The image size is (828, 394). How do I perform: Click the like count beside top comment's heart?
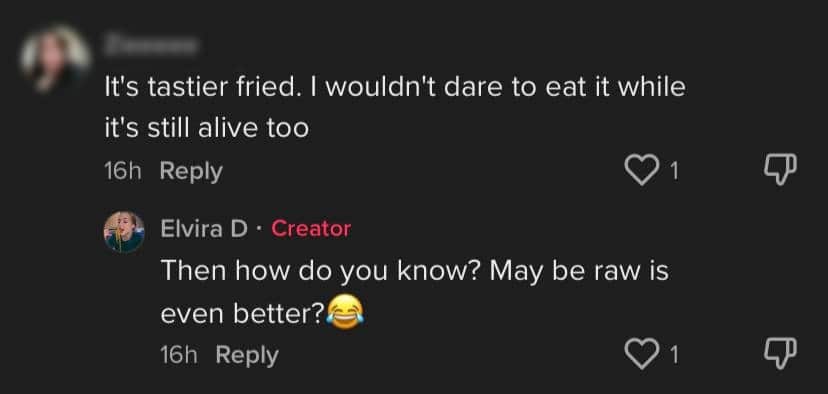673,171
